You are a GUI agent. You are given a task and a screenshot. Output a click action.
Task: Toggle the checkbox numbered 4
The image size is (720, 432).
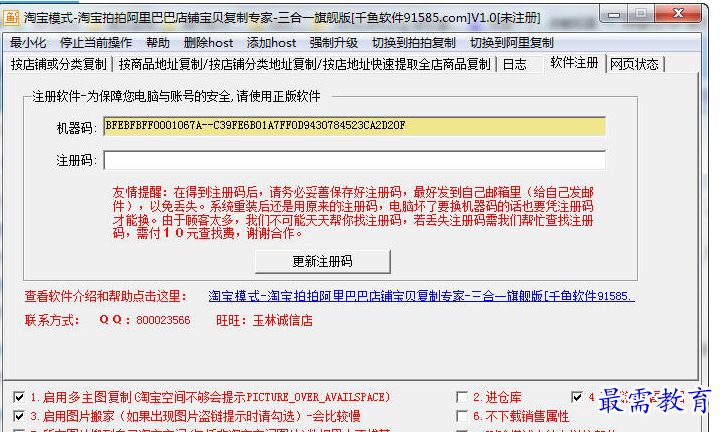pyautogui.click(x=577, y=397)
